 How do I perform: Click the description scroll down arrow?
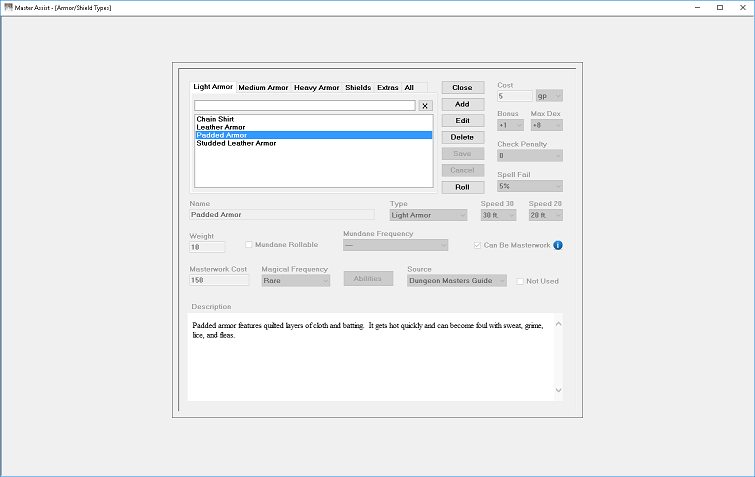[x=559, y=390]
